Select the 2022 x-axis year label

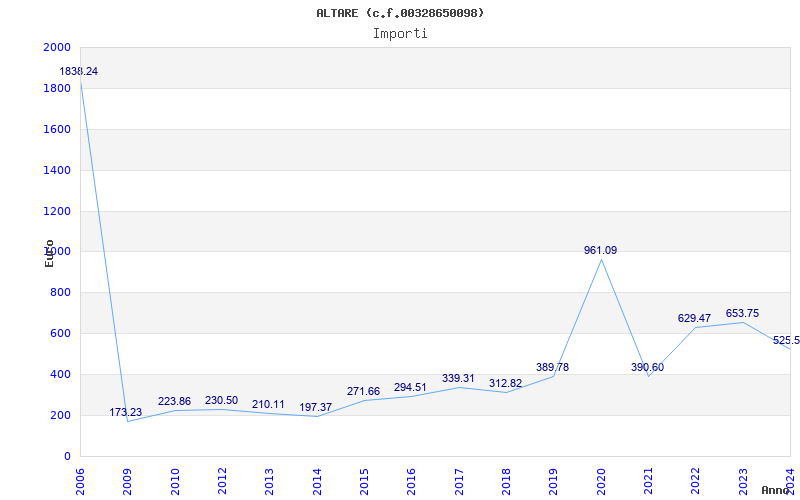(x=695, y=480)
